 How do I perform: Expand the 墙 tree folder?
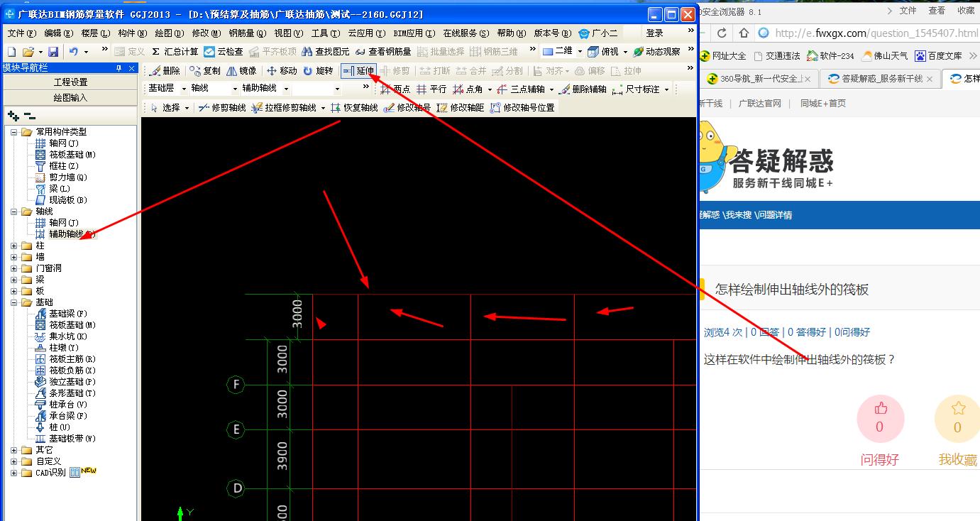pyautogui.click(x=14, y=257)
